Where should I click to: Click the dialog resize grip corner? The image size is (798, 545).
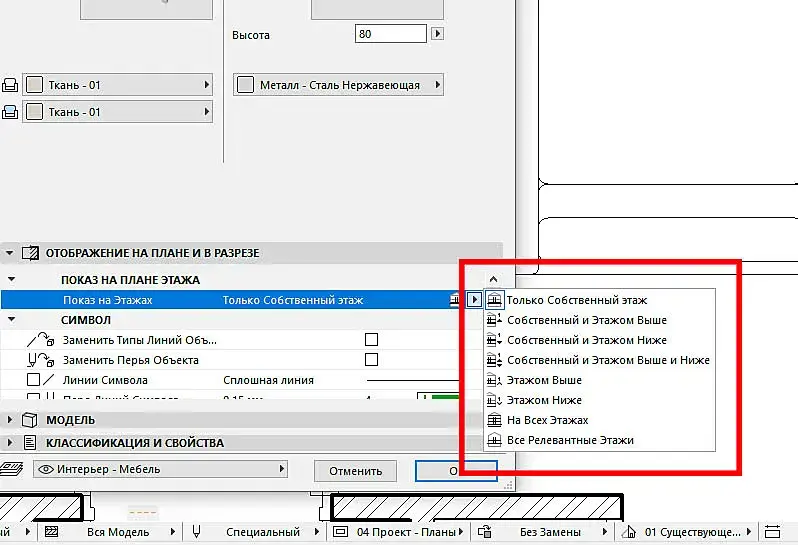point(508,486)
